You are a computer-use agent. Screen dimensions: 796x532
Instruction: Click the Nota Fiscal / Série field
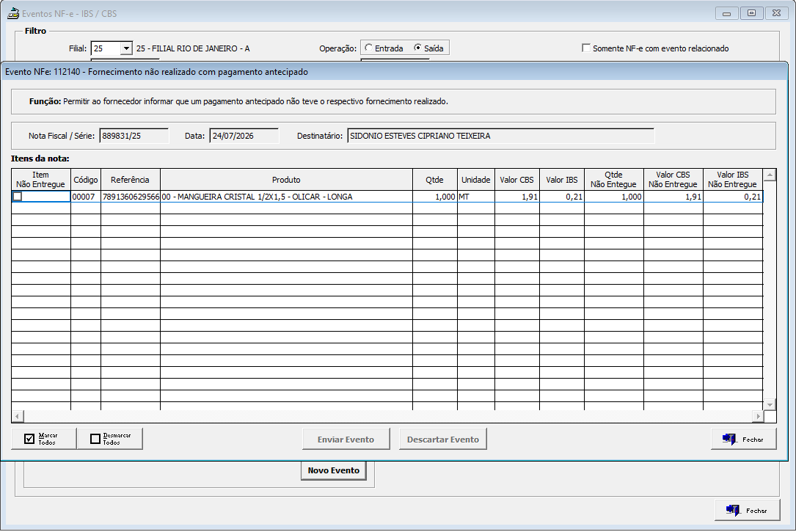click(134, 136)
